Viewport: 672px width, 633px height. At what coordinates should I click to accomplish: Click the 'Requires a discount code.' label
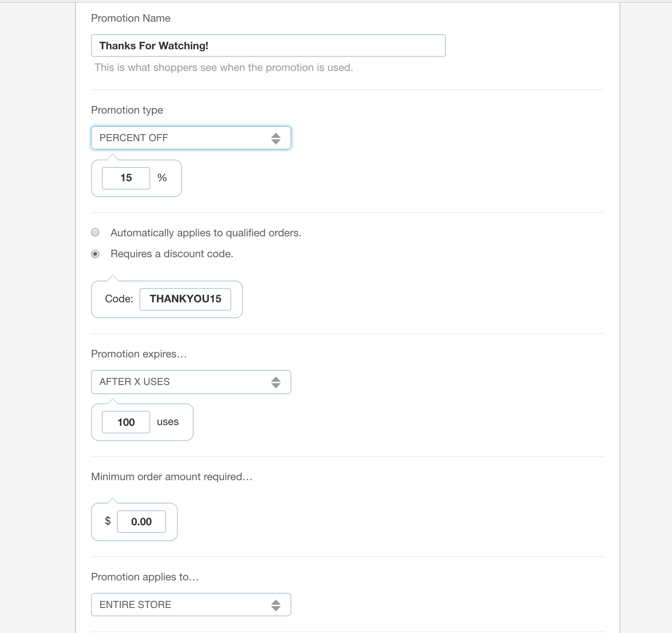[x=172, y=254]
